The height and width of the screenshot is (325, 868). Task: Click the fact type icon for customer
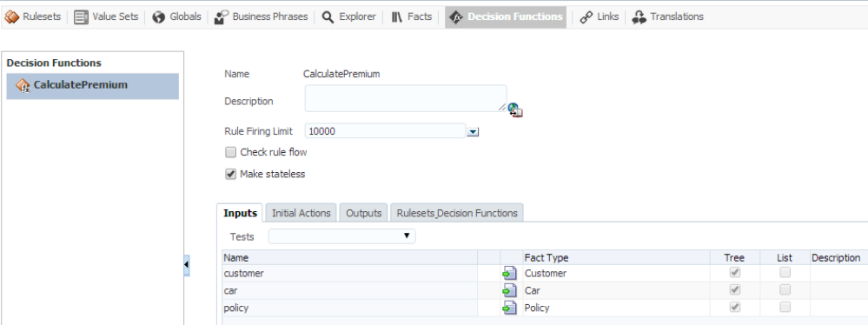(509, 274)
